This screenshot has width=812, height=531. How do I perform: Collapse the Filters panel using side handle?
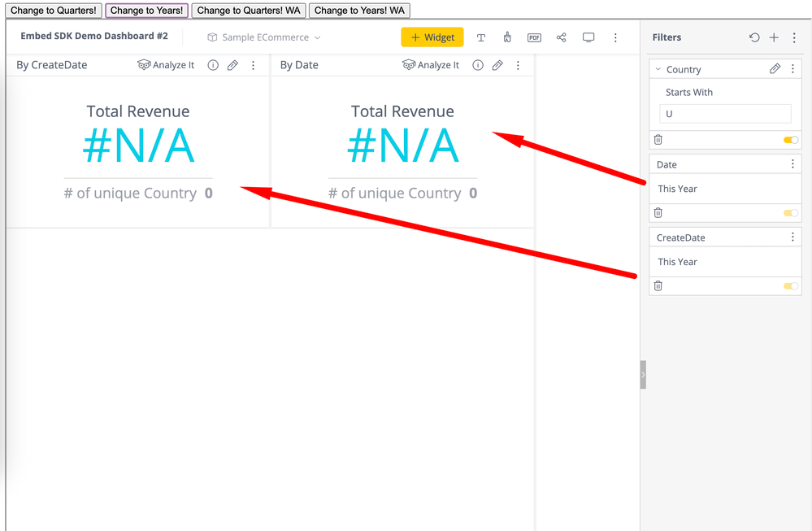point(643,375)
